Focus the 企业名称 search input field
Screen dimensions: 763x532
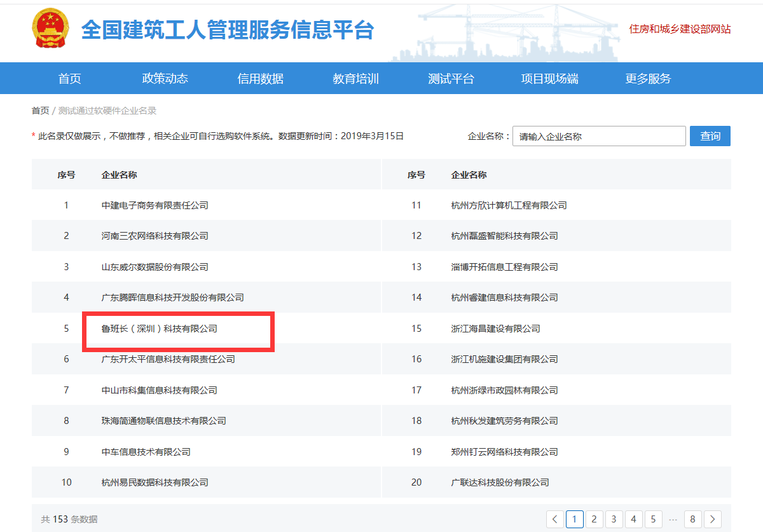click(599, 136)
